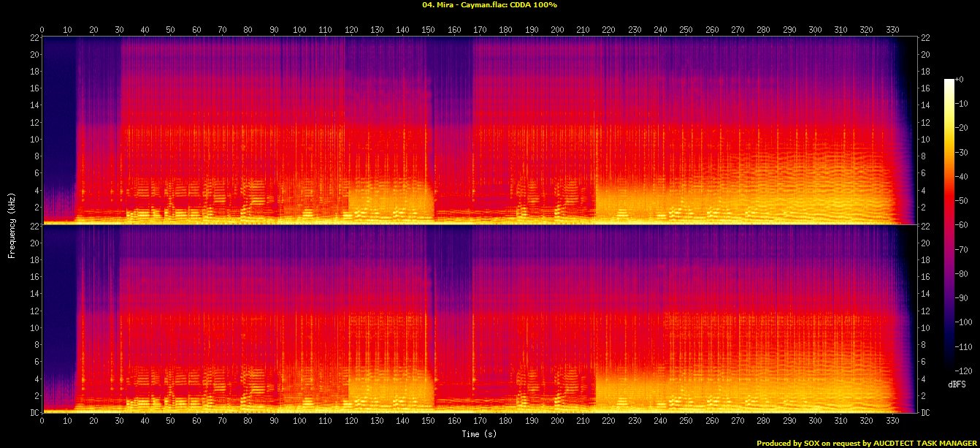Select the "-10" colorbar label
The height and width of the screenshot is (448, 980).
click(962, 103)
